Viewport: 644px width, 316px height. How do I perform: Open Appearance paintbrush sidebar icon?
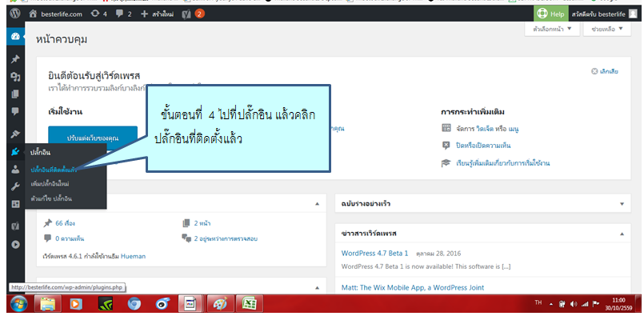coord(15,134)
